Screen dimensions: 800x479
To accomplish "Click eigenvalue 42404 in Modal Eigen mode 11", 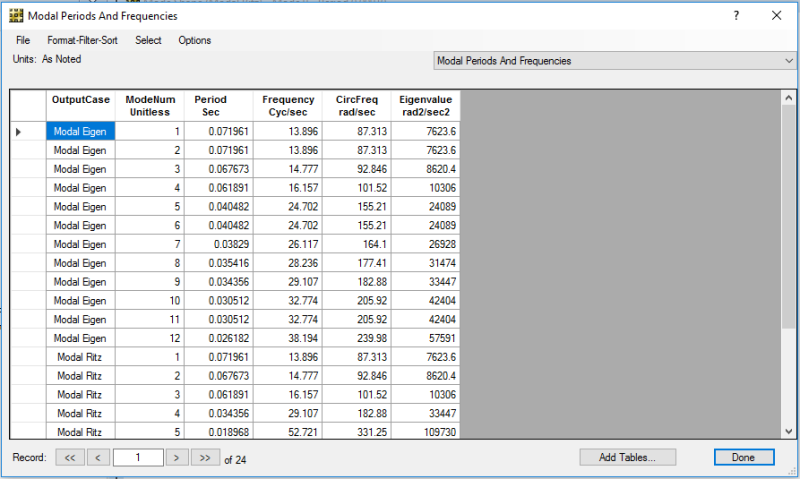I will click(x=426, y=319).
